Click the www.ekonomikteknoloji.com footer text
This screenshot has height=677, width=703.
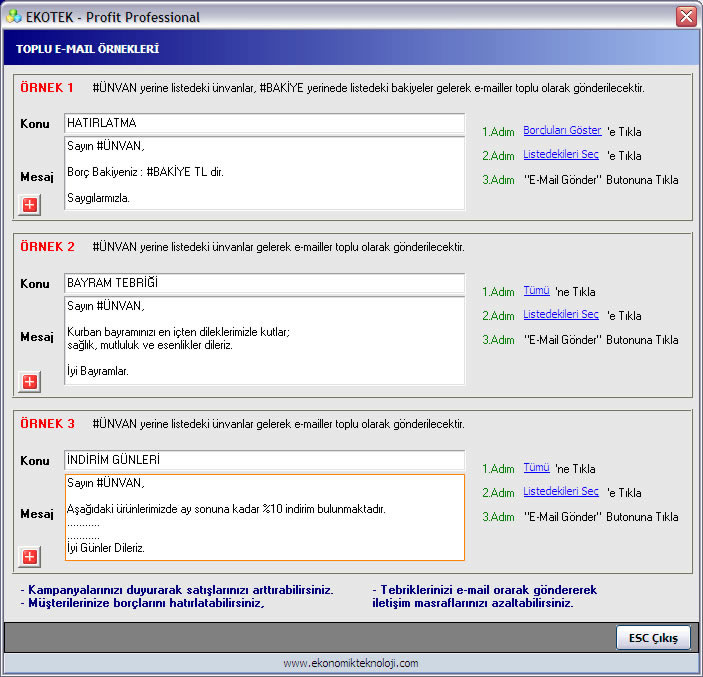351,663
